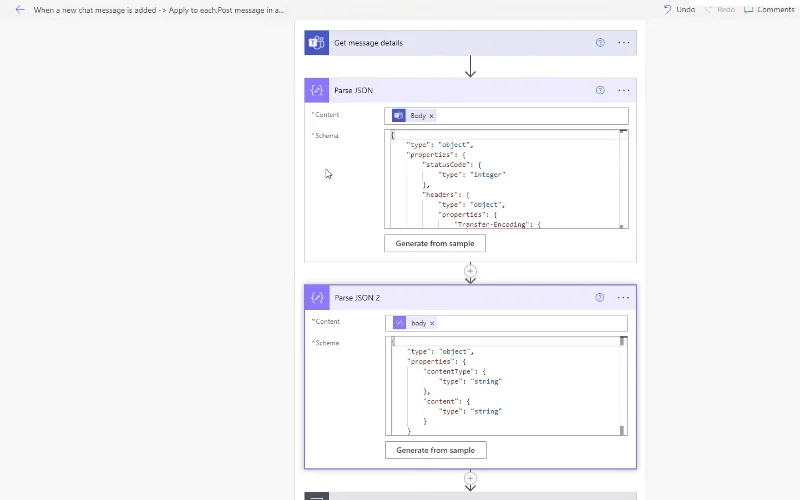800x500 pixels.
Task: Click the "statusCode" line in the schema
Action: [x=452, y=165]
